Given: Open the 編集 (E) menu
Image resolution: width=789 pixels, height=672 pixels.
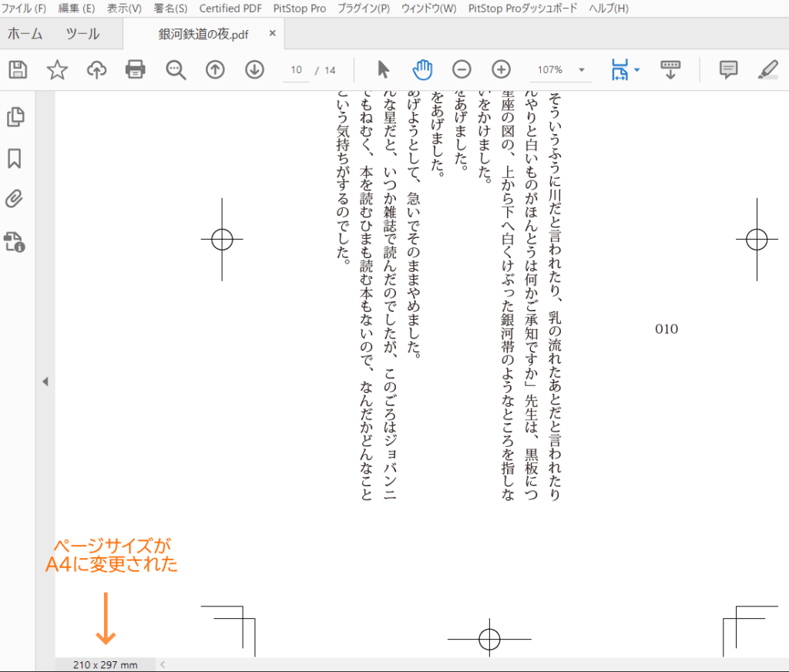Looking at the screenshot, I should [76, 8].
